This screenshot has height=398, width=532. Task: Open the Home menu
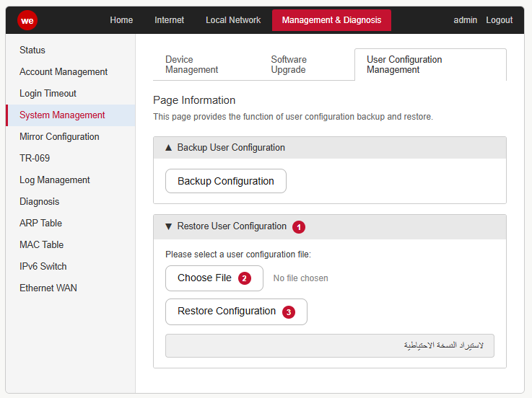point(121,20)
